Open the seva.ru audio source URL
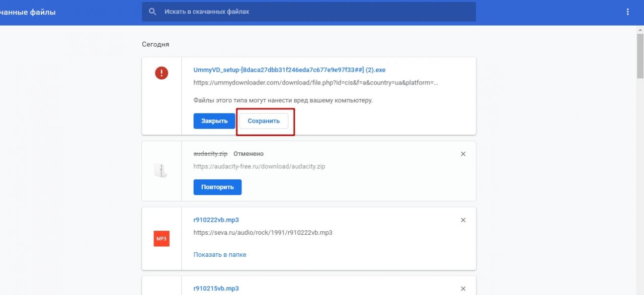 [263, 233]
